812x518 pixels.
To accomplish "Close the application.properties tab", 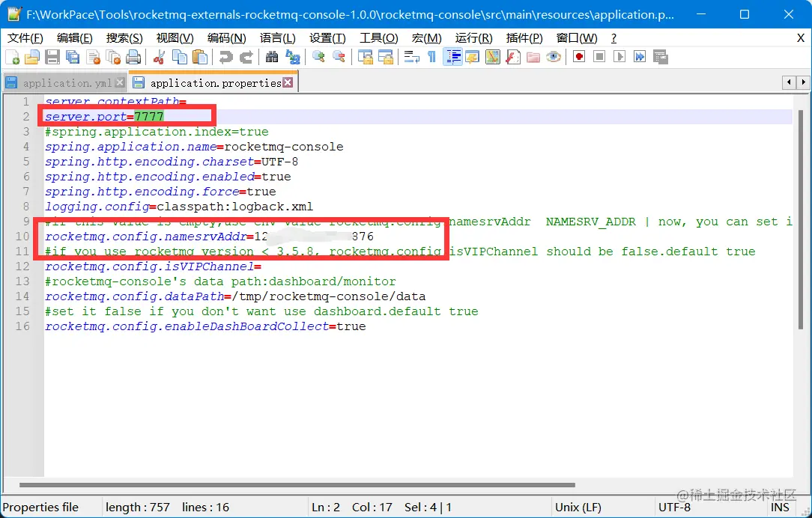I will click(288, 82).
